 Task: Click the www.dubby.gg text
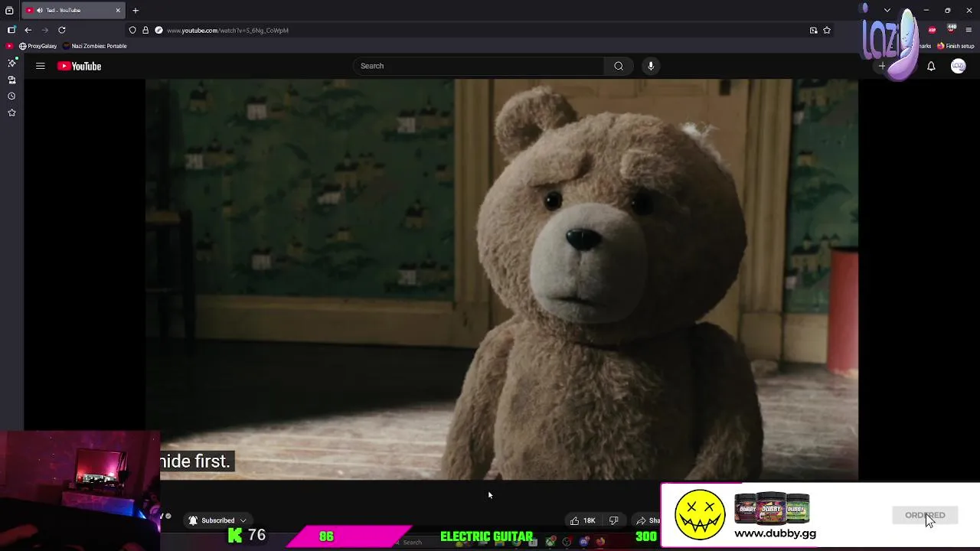tap(775, 533)
